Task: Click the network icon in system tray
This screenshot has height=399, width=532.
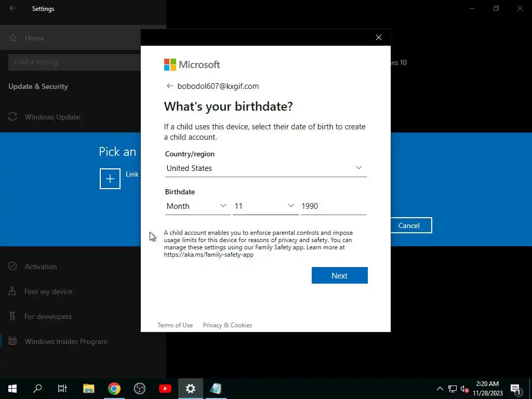Action: pyautogui.click(x=453, y=389)
